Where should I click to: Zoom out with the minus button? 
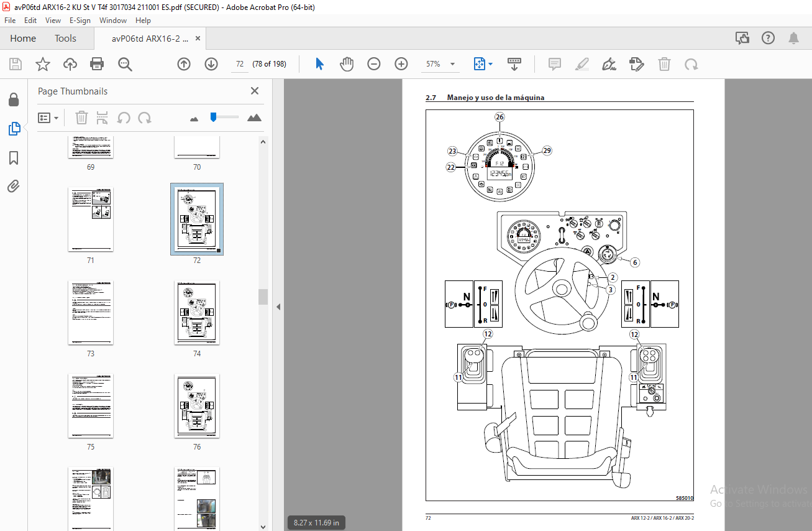click(x=373, y=64)
